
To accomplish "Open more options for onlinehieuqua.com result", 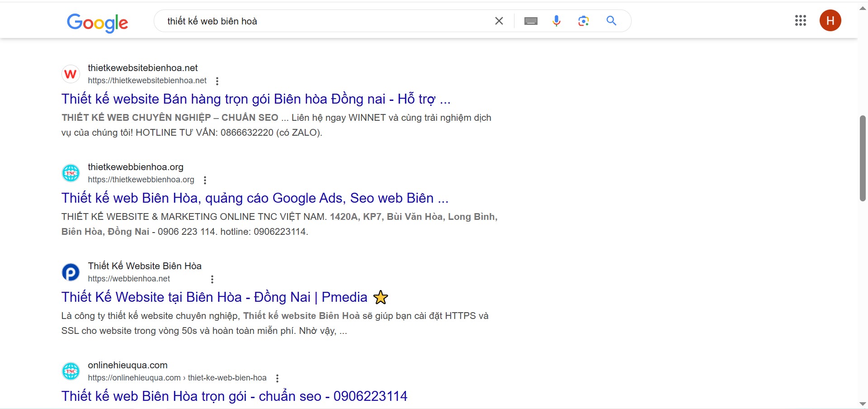I will [x=278, y=378].
